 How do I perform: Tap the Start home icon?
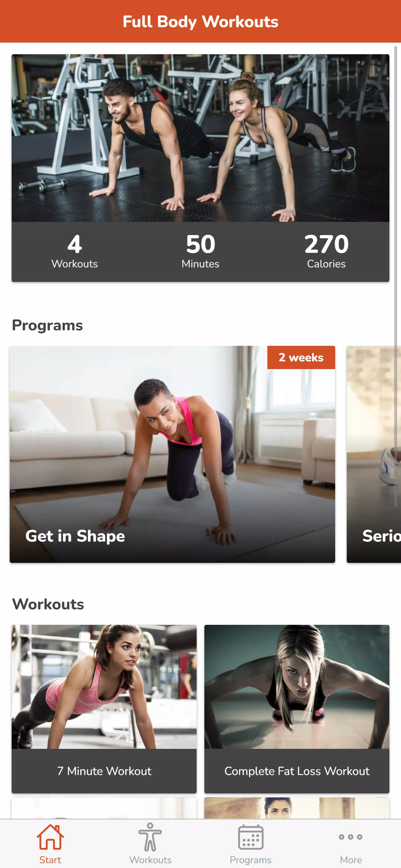(x=50, y=837)
